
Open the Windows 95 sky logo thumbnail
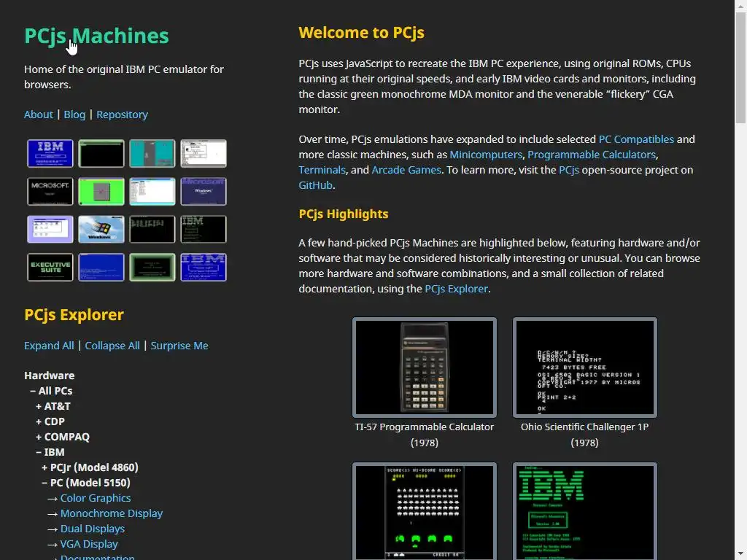tap(101, 229)
